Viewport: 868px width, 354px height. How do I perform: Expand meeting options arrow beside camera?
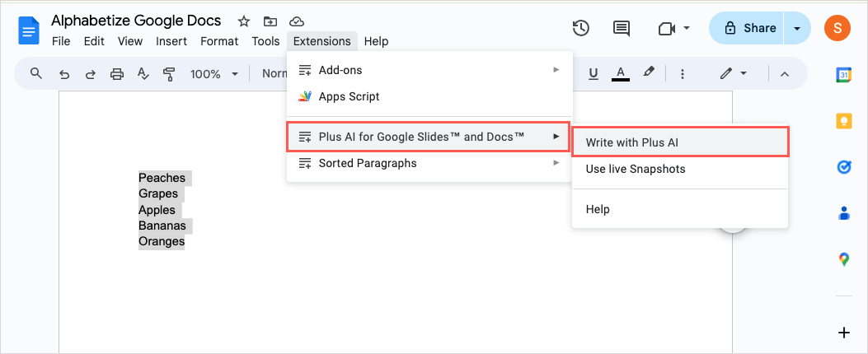pos(687,28)
